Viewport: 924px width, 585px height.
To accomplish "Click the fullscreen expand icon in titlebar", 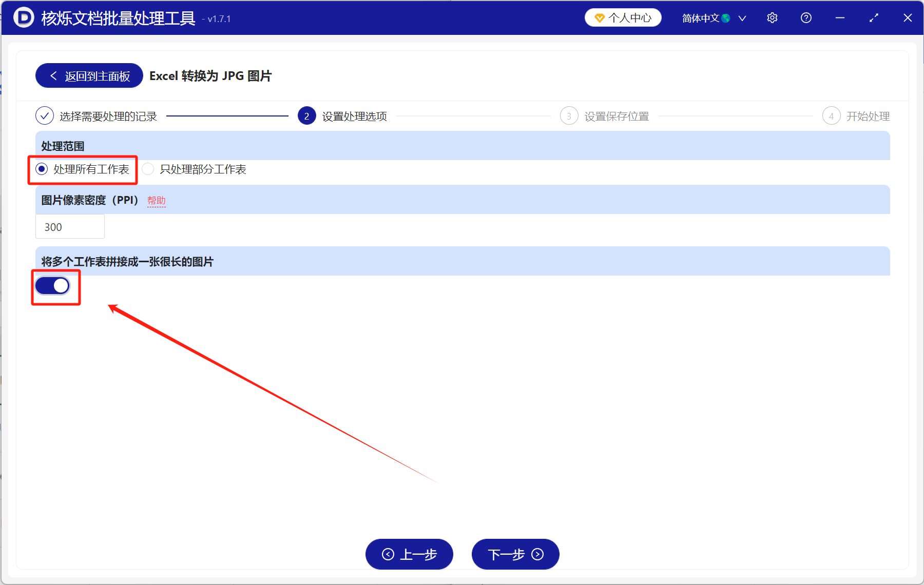I will 874,17.
